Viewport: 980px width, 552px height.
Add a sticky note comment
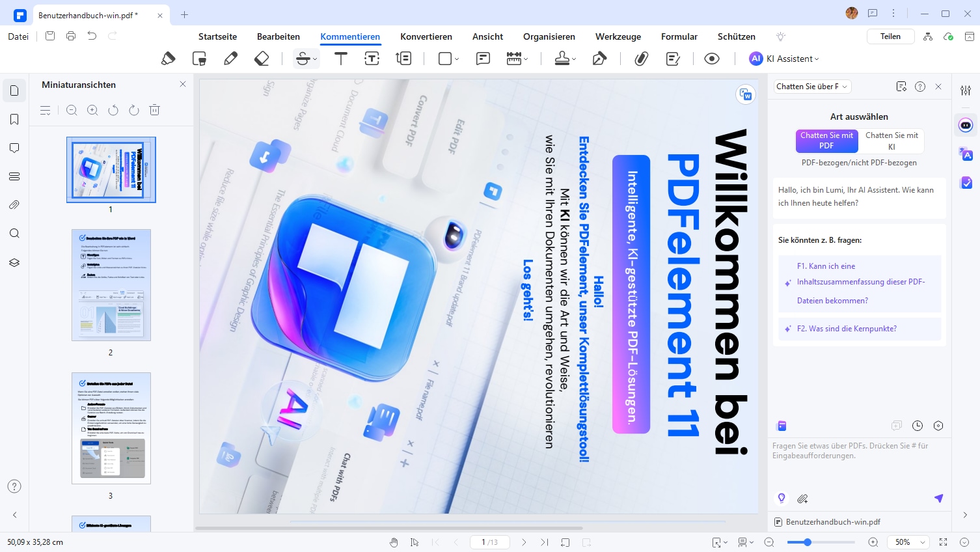coord(483,59)
